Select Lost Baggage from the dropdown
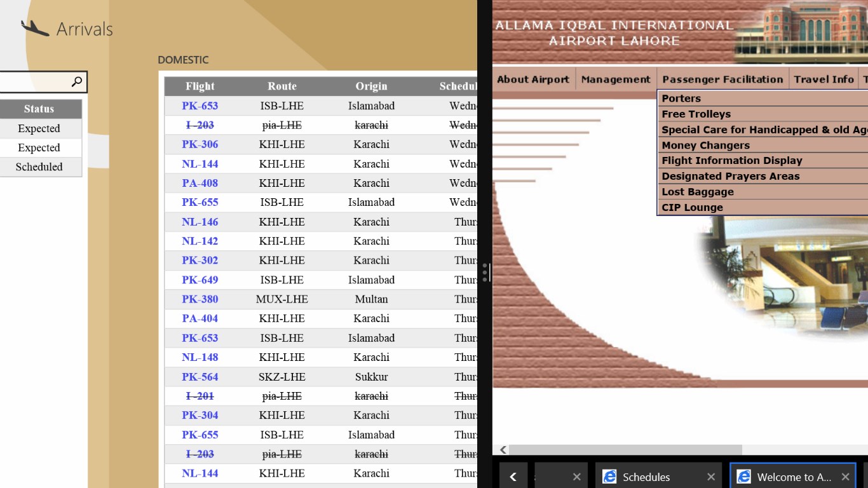Screen dimensions: 868x488 [698, 192]
